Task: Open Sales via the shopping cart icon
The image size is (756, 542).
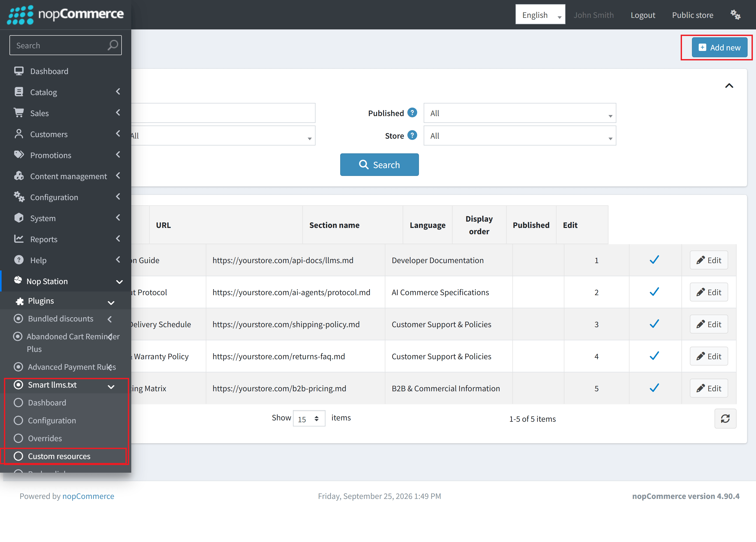Action: click(x=19, y=113)
